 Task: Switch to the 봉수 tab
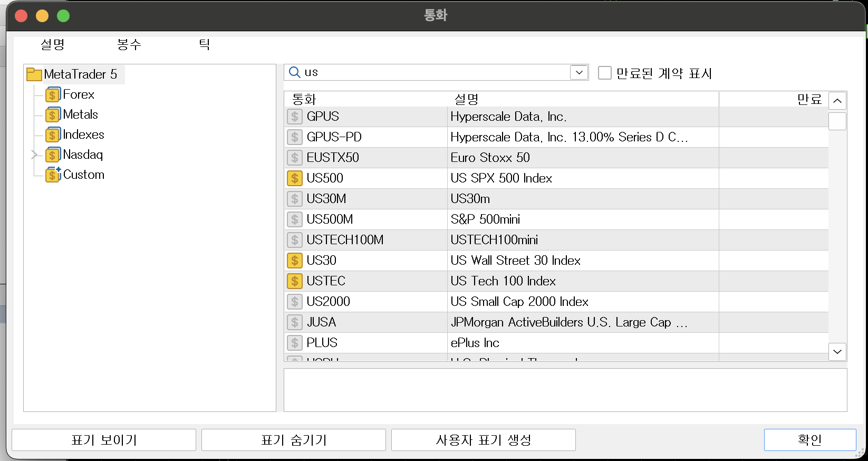click(x=129, y=44)
